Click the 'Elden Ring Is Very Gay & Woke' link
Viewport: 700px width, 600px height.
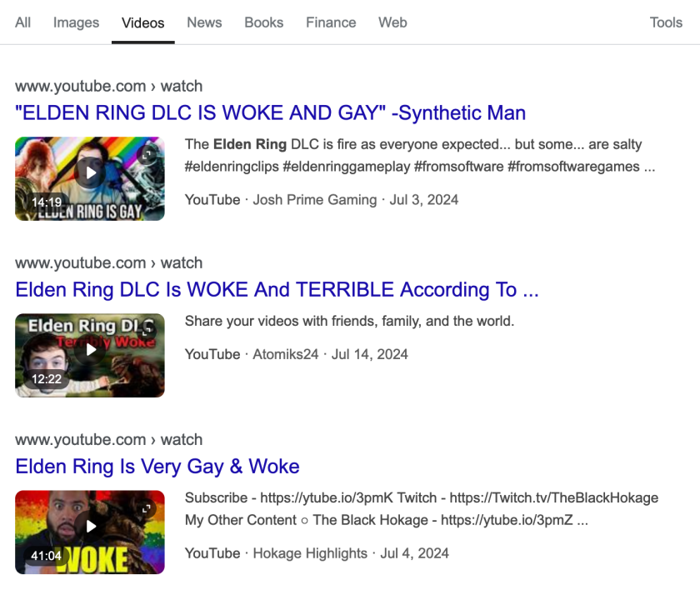[157, 467]
